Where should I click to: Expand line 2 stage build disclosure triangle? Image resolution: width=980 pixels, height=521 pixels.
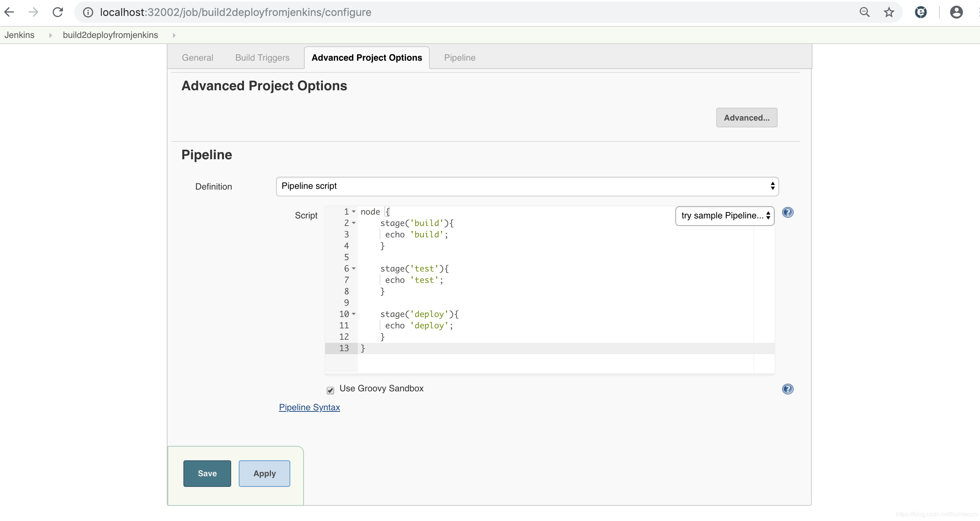point(354,223)
